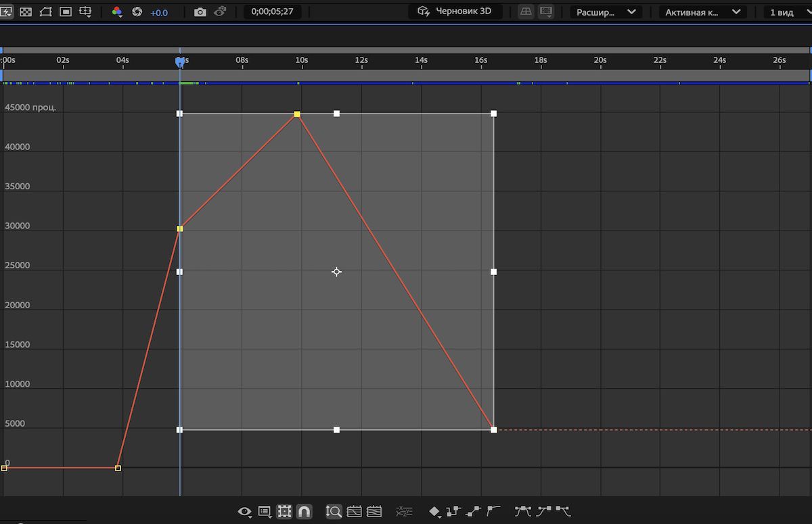Click the 16s mark on time ruler
The image size is (812, 524).
[480, 60]
